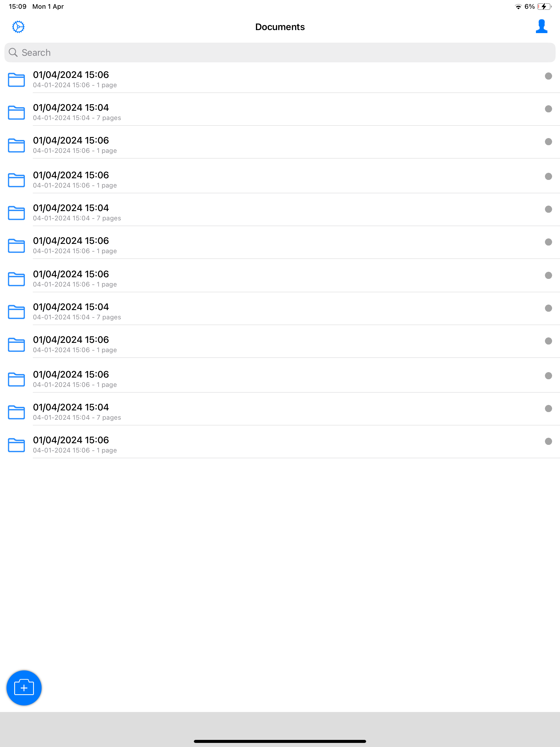Click the battery indicator in the status bar
This screenshot has height=747, width=560.
[544, 6]
